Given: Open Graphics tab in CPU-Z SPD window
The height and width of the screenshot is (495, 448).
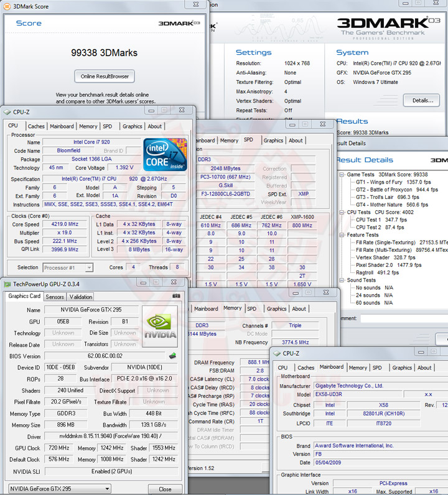Looking at the screenshot, I should coord(273,141).
